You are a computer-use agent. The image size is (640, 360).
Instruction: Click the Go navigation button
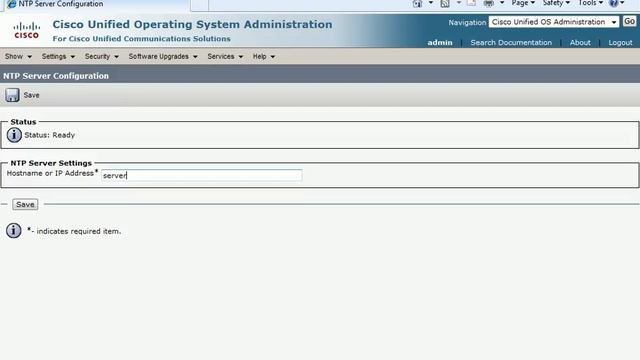point(629,21)
